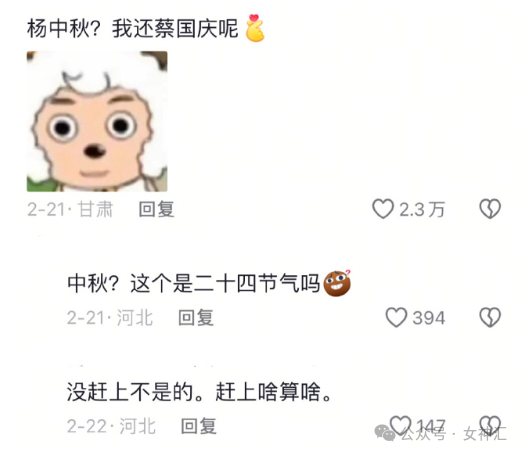Screen dimensions: 524x455
Task: Tap the brown grinning emoji after 节气吗
Action: tap(338, 284)
